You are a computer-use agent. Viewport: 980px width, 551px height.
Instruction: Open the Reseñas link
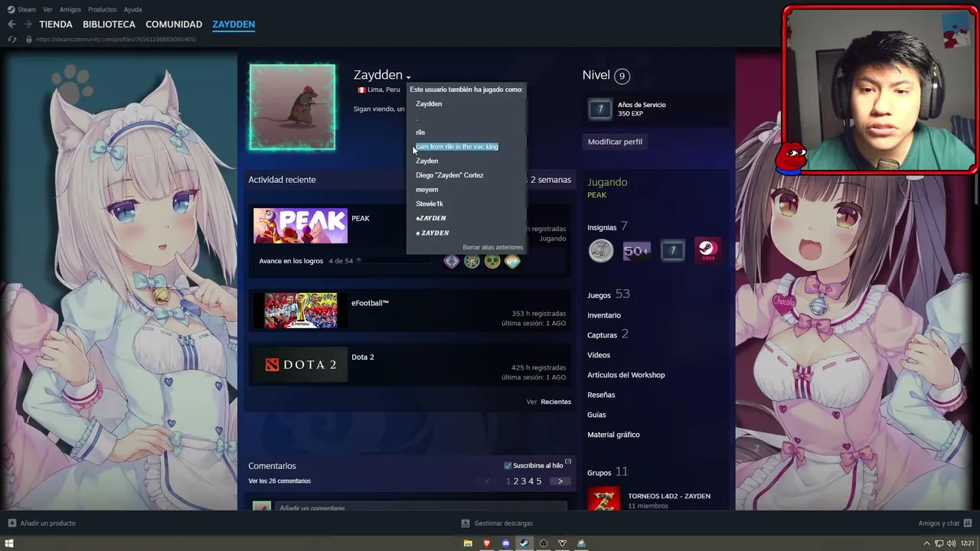[x=601, y=395]
